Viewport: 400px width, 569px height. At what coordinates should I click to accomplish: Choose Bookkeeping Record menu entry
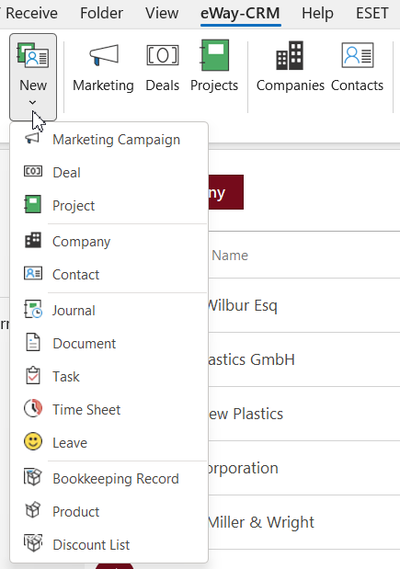(109, 478)
